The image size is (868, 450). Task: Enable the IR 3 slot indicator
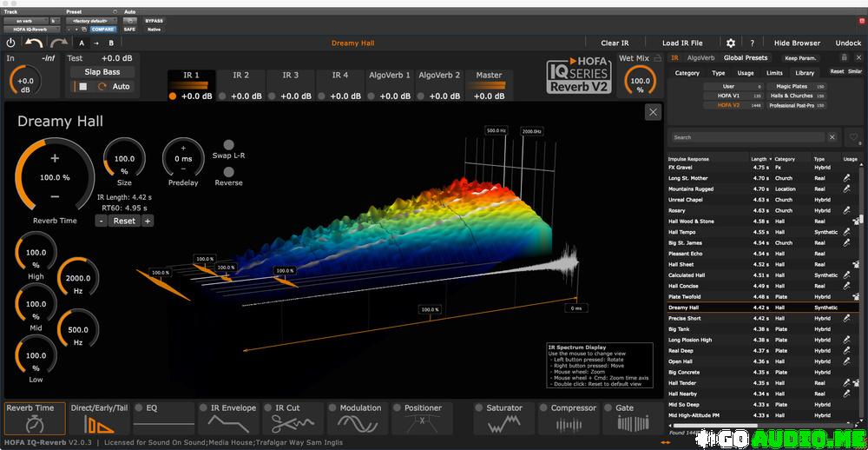point(272,96)
